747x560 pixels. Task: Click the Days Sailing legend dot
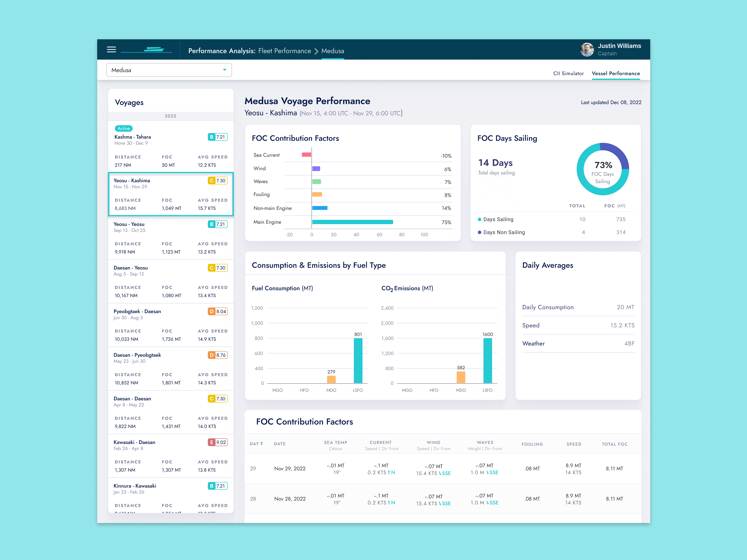[x=480, y=219]
